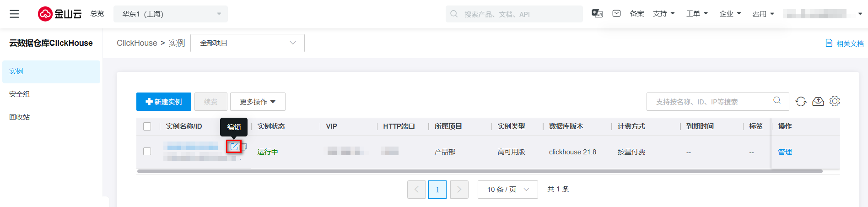Check the instance row checkbox

click(147, 151)
